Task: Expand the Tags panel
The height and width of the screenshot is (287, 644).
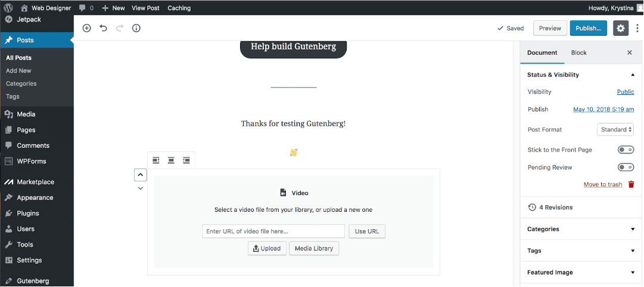Action: [581, 251]
